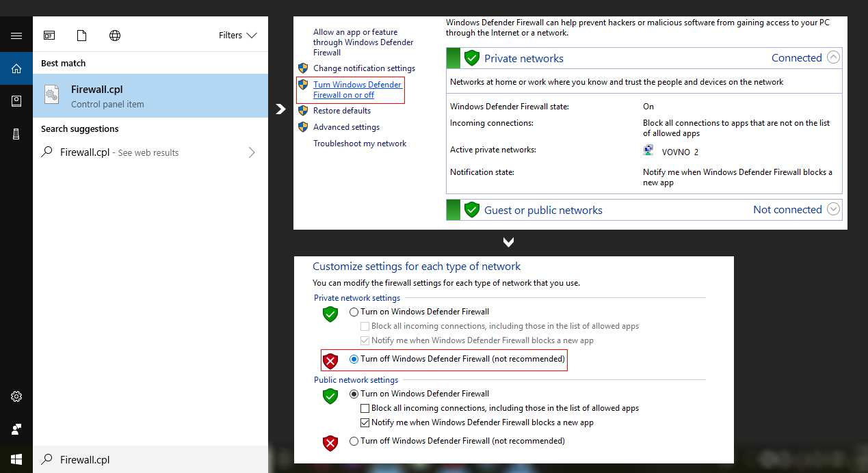868x473 pixels.
Task: Open the Devices icon in the search sidebar
Action: pyautogui.click(x=16, y=134)
